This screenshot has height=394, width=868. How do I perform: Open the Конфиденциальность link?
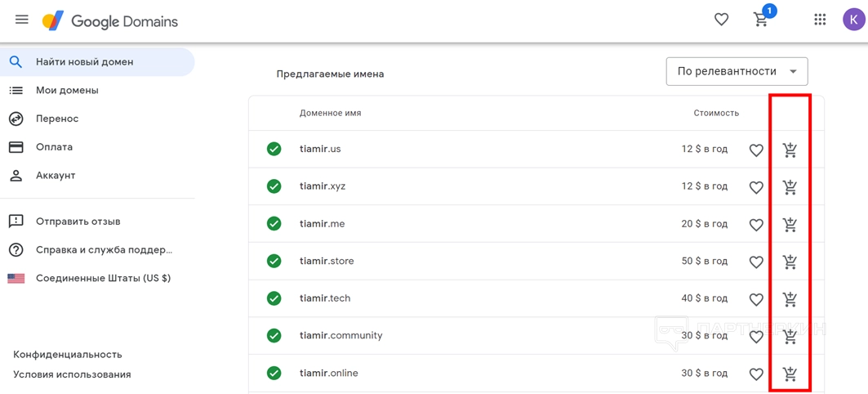tap(68, 354)
